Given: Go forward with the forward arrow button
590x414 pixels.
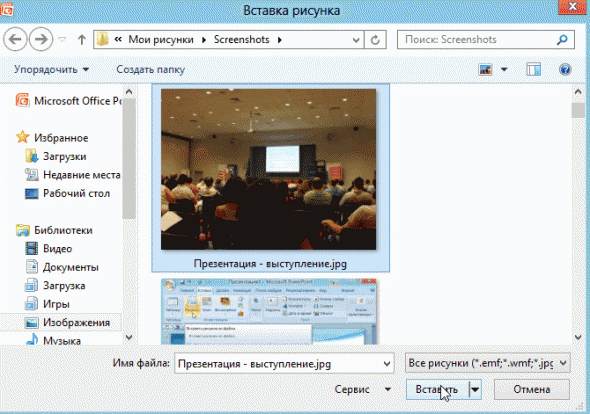Looking at the screenshot, I should (41, 39).
